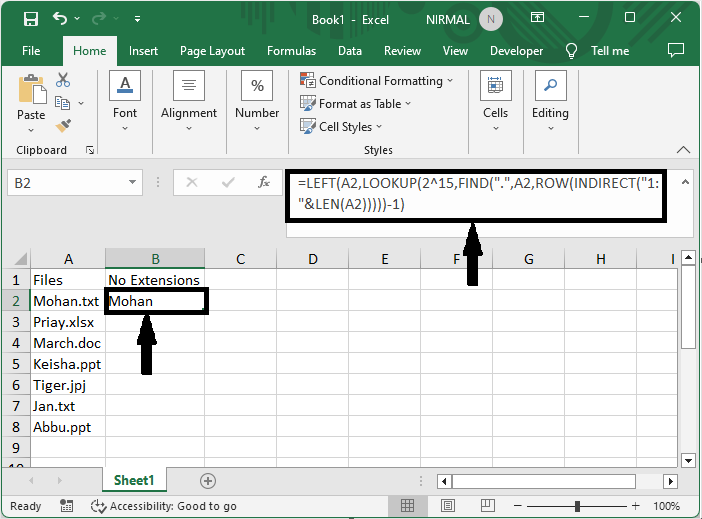
Task: Open the Undo history dropdown arrow
Action: coord(77,18)
